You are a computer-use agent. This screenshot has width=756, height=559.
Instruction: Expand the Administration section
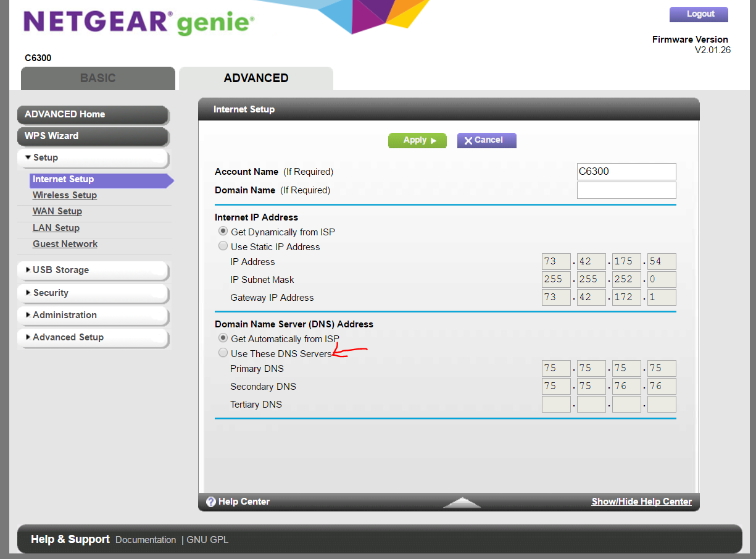(x=64, y=315)
